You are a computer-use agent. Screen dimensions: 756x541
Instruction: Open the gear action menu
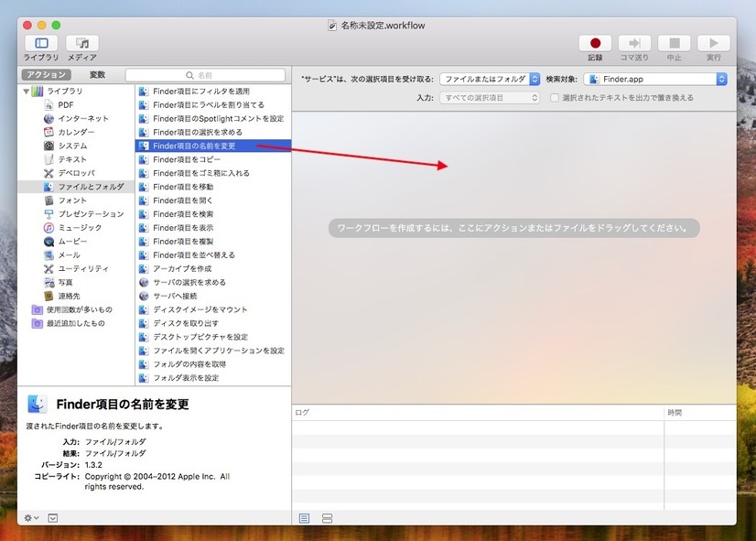point(30,518)
